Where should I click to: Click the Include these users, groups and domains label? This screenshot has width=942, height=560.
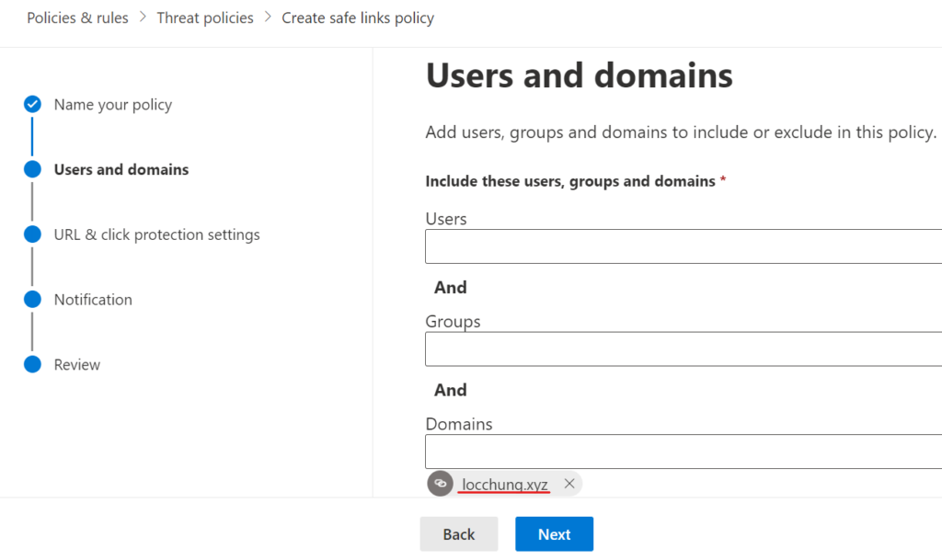coord(570,181)
